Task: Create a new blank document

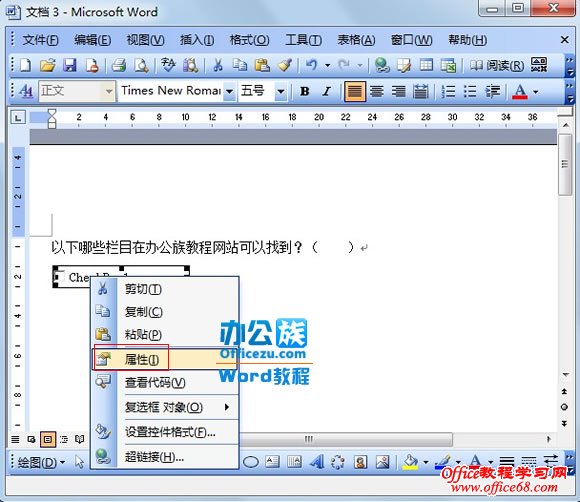Action: [x=26, y=65]
